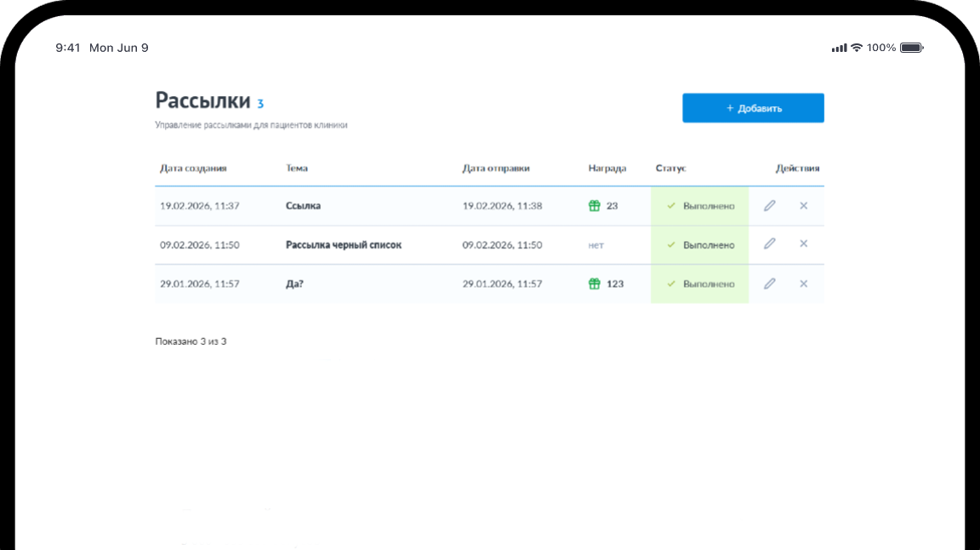Edit the "Рассылка черный список" mailing
980x550 pixels.
click(769, 243)
